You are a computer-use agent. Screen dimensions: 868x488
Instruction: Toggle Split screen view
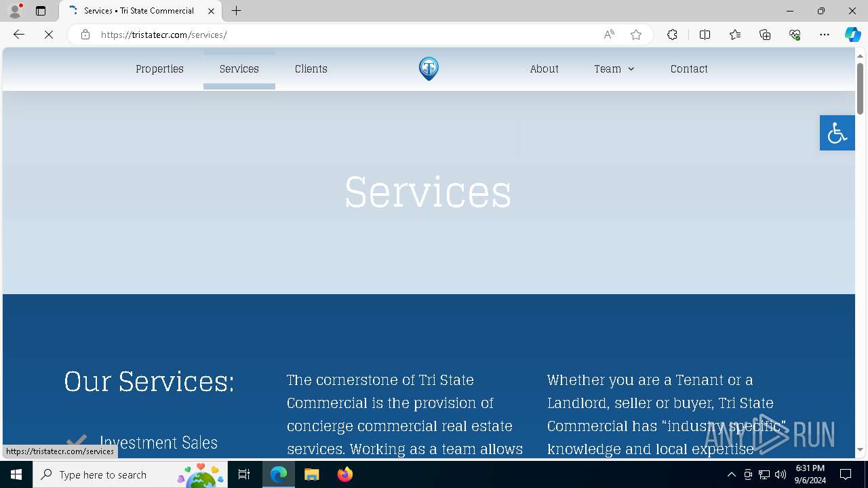coord(705,35)
